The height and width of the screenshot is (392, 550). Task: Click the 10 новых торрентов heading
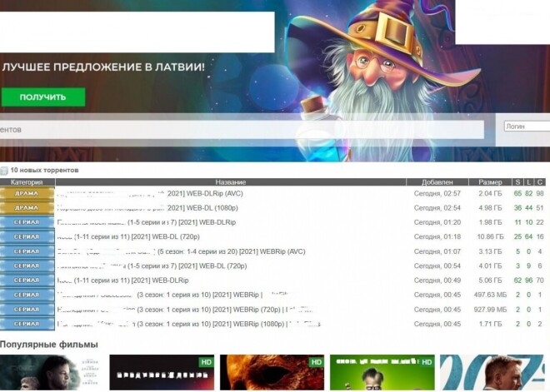pyautogui.click(x=44, y=171)
